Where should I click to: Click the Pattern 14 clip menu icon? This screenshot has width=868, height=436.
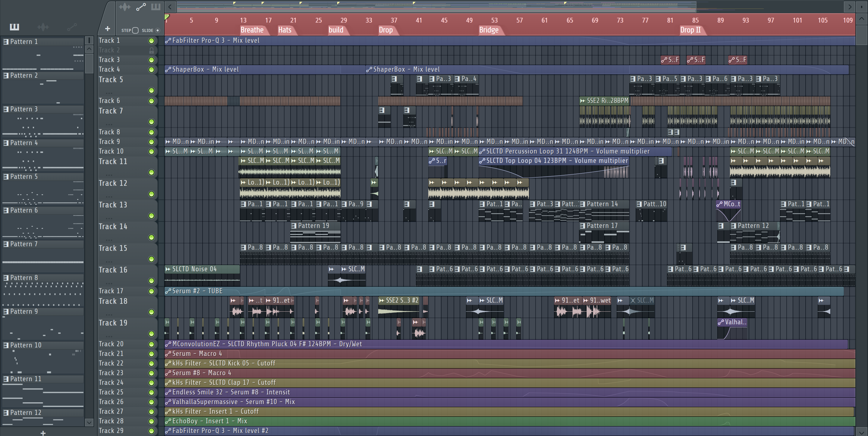(x=583, y=204)
